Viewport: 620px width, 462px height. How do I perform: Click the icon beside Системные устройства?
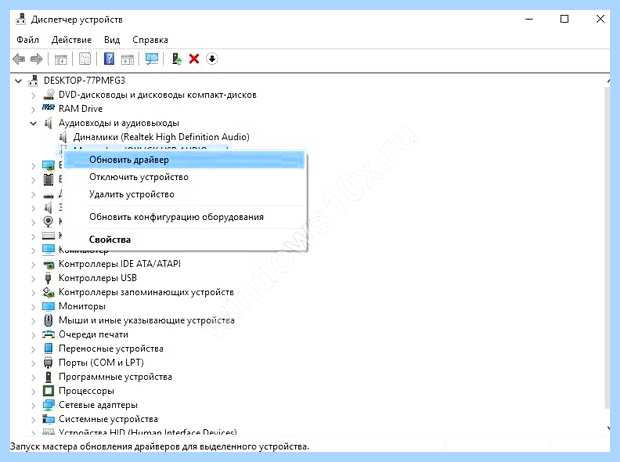click(48, 418)
